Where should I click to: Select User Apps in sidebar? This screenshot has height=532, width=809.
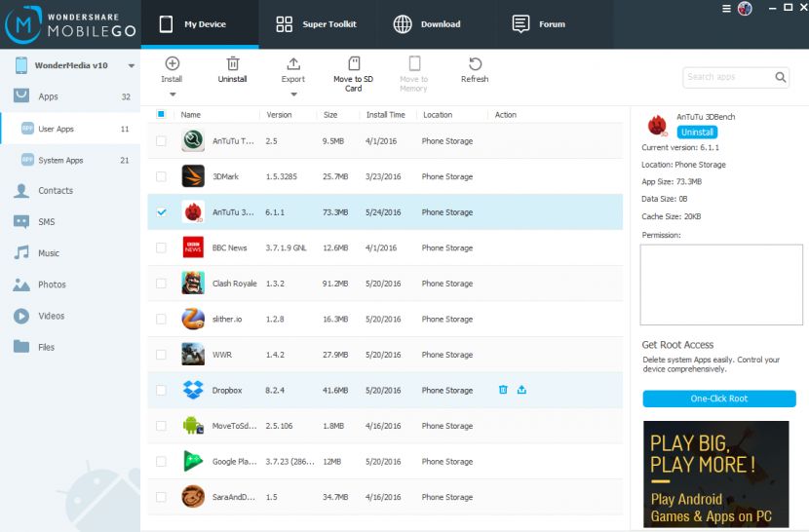pyautogui.click(x=70, y=129)
